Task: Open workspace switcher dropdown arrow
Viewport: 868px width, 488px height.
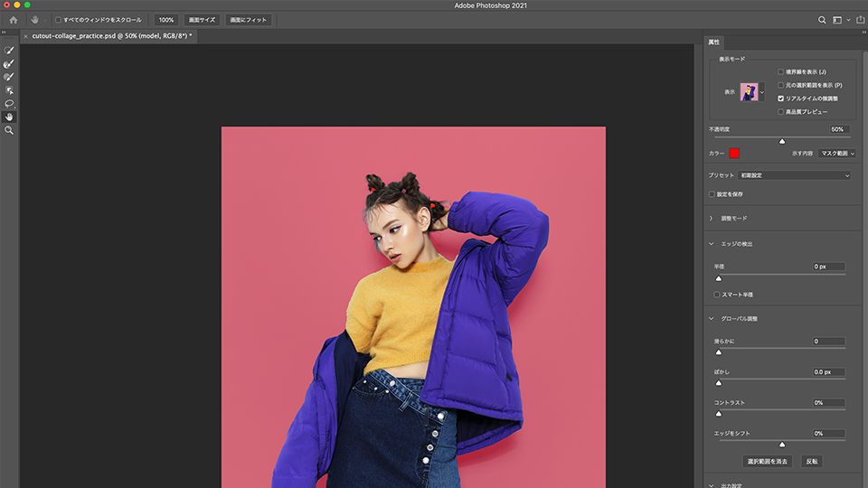Action: click(x=849, y=20)
